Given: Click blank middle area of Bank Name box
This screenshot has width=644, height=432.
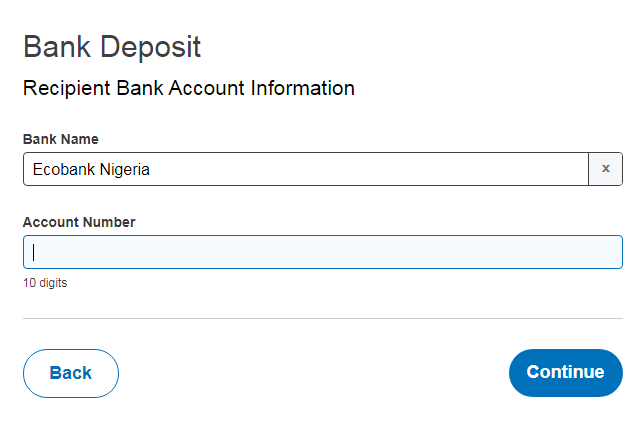Looking at the screenshot, I should [329, 169].
